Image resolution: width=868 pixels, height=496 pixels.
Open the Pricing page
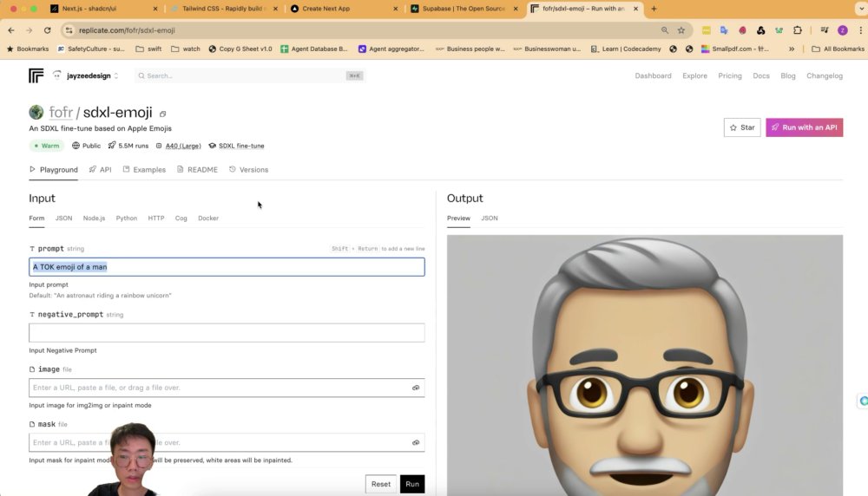coord(730,75)
